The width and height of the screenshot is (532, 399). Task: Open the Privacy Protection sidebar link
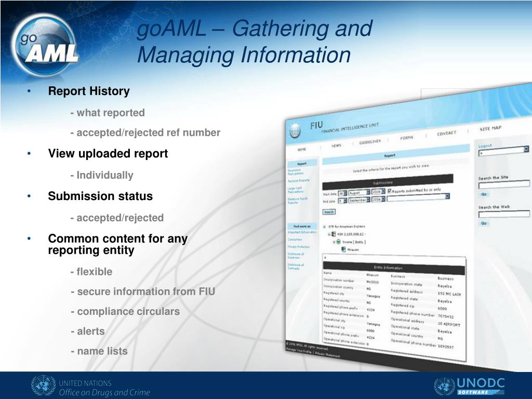(299, 247)
